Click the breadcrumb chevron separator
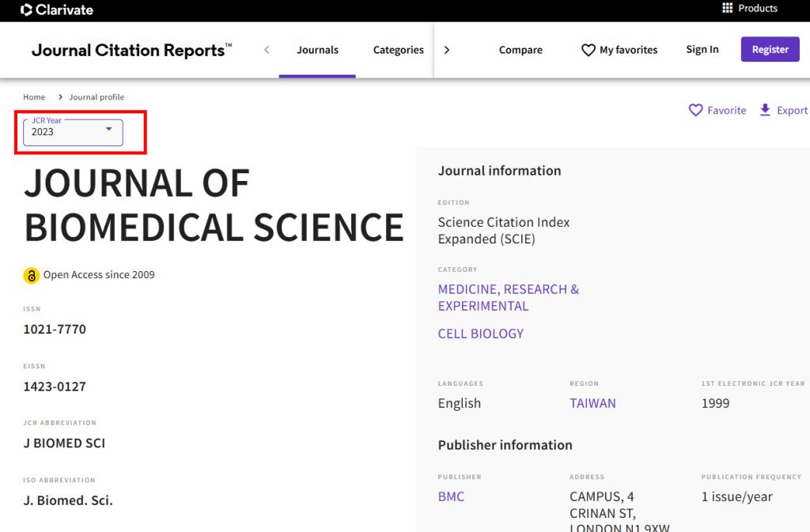 click(60, 97)
